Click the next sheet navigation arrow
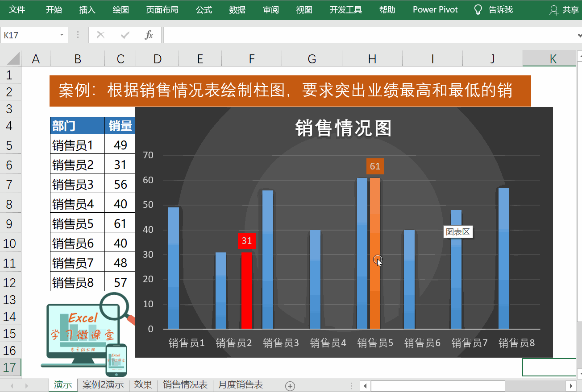This screenshot has width=582, height=392. click(27, 386)
